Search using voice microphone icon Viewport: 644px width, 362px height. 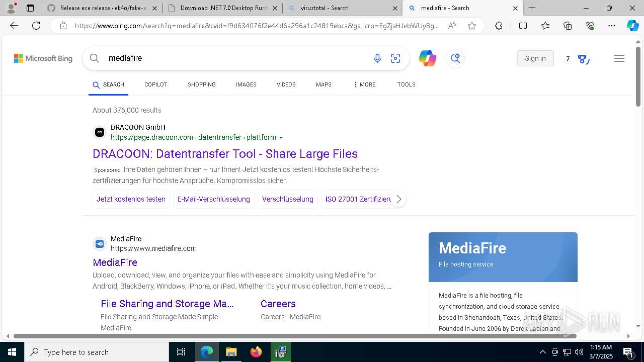pos(377,58)
